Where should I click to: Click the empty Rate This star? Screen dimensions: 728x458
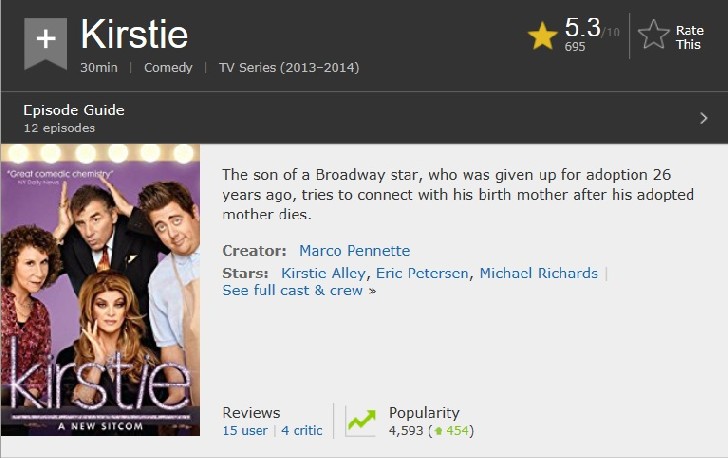point(654,34)
